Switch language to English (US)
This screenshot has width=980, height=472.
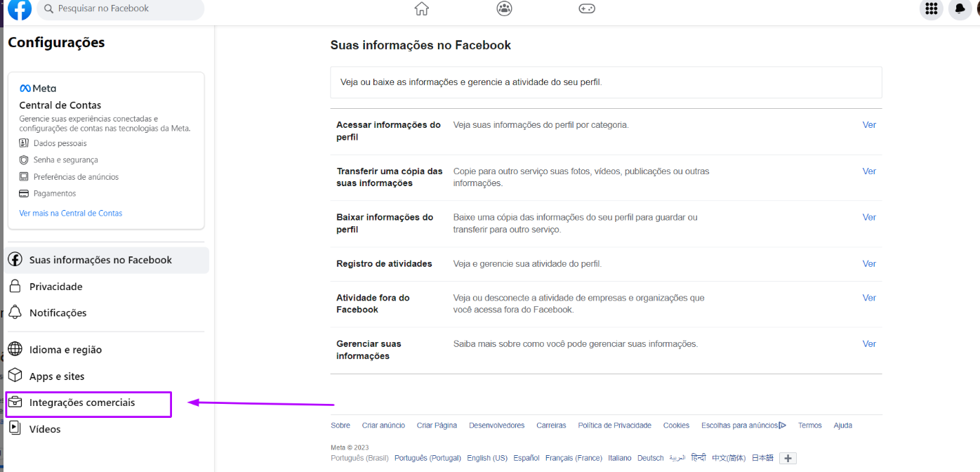point(487,458)
